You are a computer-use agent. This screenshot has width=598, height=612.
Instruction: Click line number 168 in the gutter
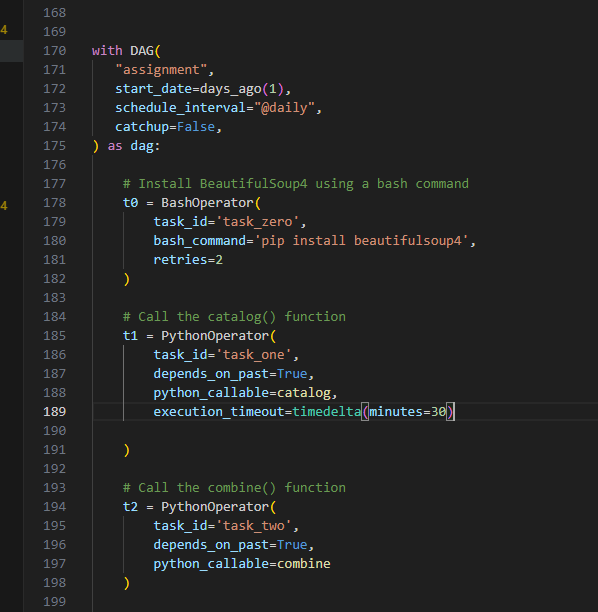(x=55, y=13)
